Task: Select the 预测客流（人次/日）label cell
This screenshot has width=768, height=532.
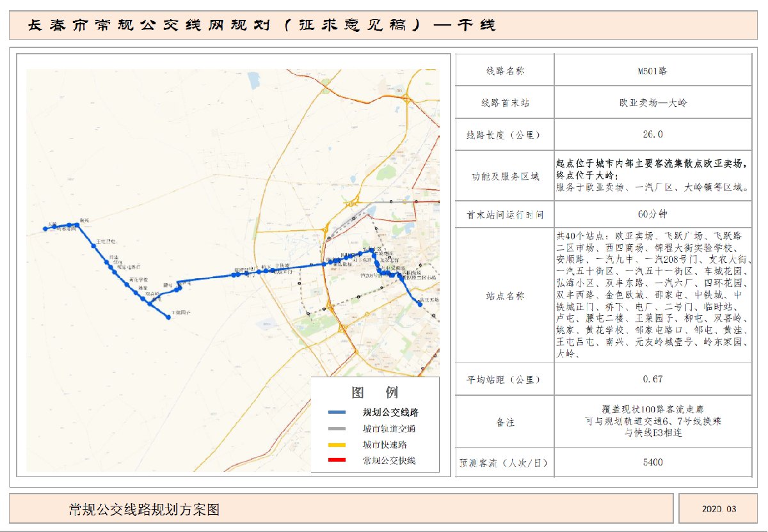Action: [505, 462]
